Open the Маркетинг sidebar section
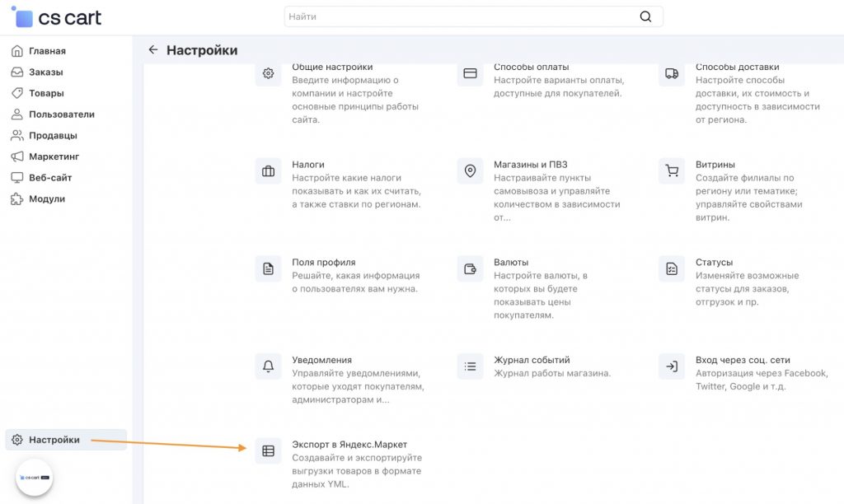This screenshot has height=504, width=844. coord(54,156)
